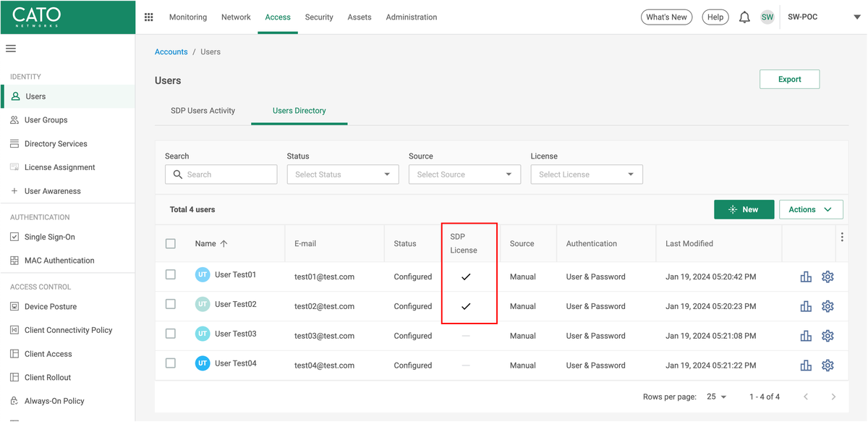Click the SW user avatar icon
The width and height of the screenshot is (868, 422).
(767, 17)
